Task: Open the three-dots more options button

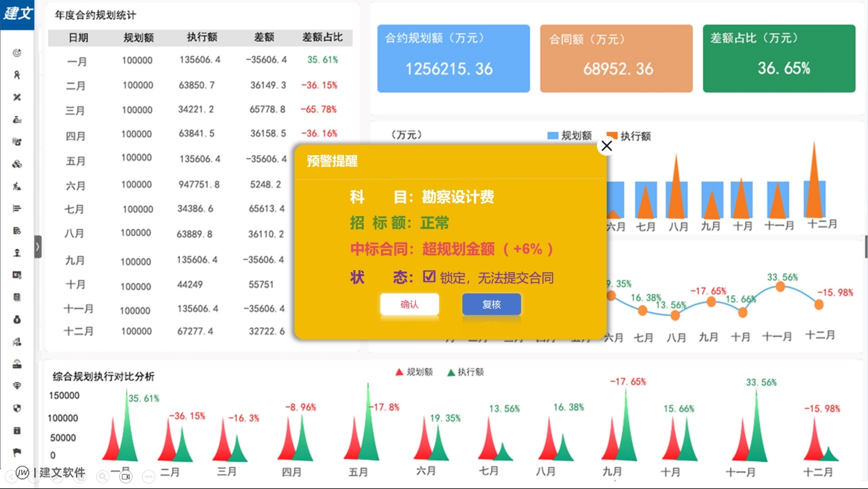Action: [148, 476]
